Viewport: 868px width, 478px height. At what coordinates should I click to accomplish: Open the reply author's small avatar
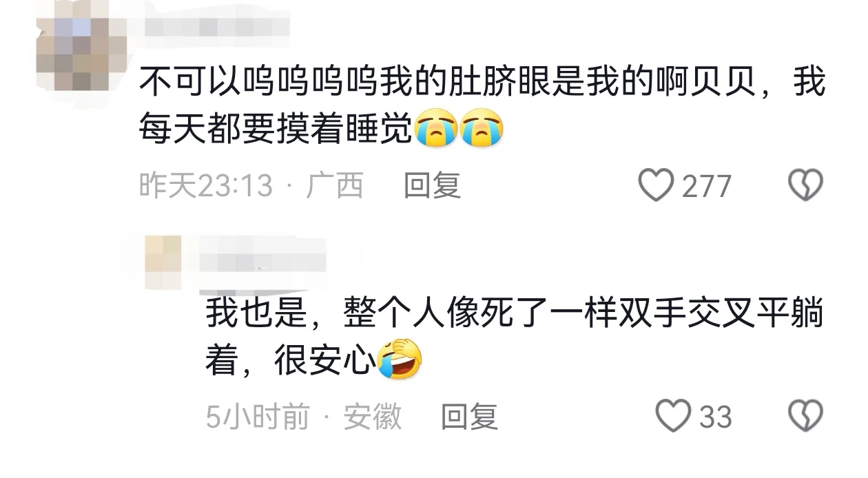click(164, 262)
